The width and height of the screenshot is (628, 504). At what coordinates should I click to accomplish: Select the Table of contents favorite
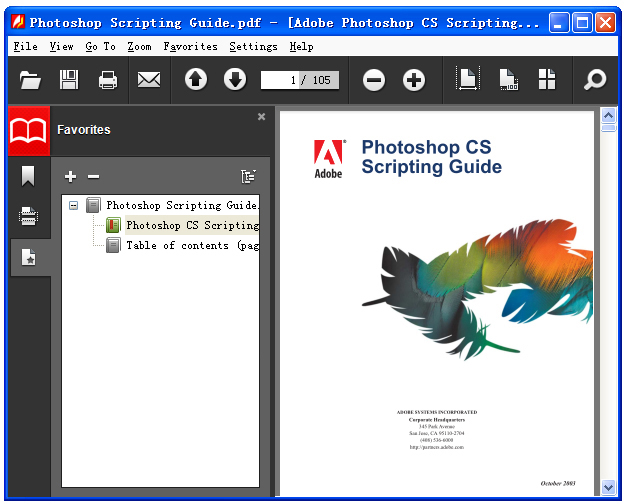tap(192, 245)
